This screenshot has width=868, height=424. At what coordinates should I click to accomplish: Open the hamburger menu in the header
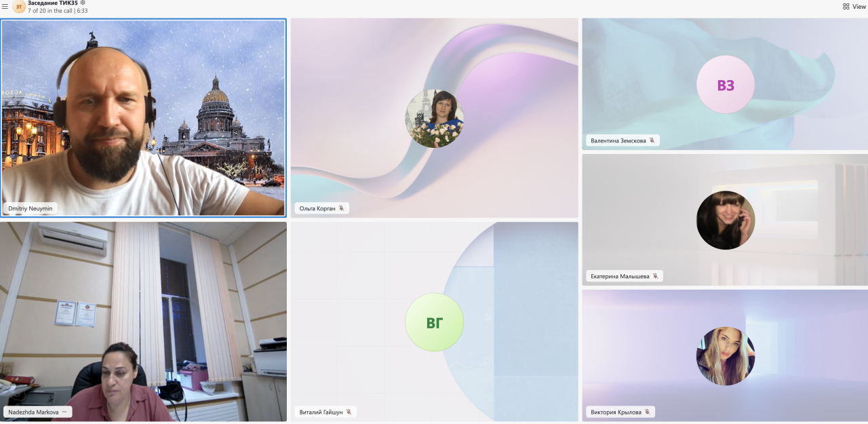tap(5, 6)
